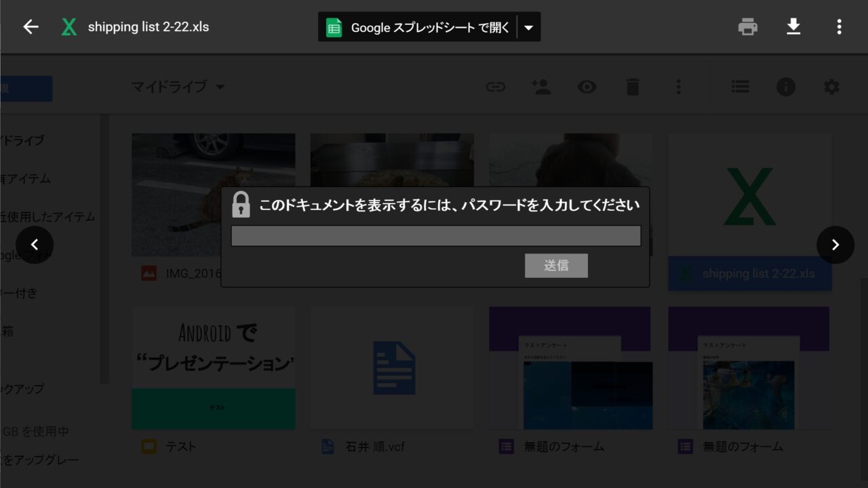Click the trash delete icon

pos(632,87)
